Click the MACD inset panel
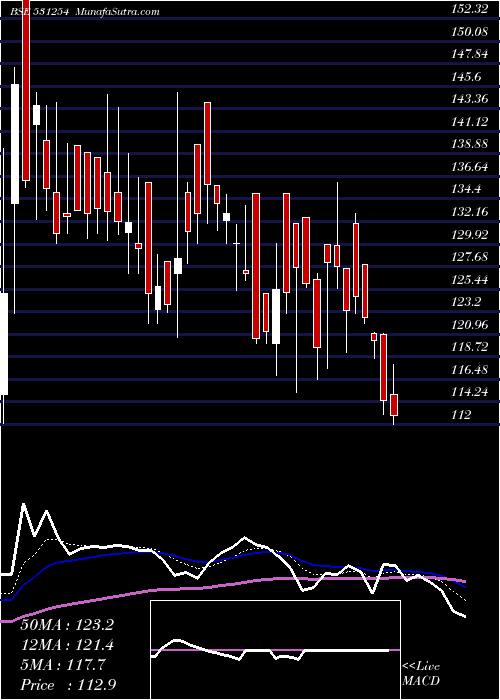 (x=275, y=650)
